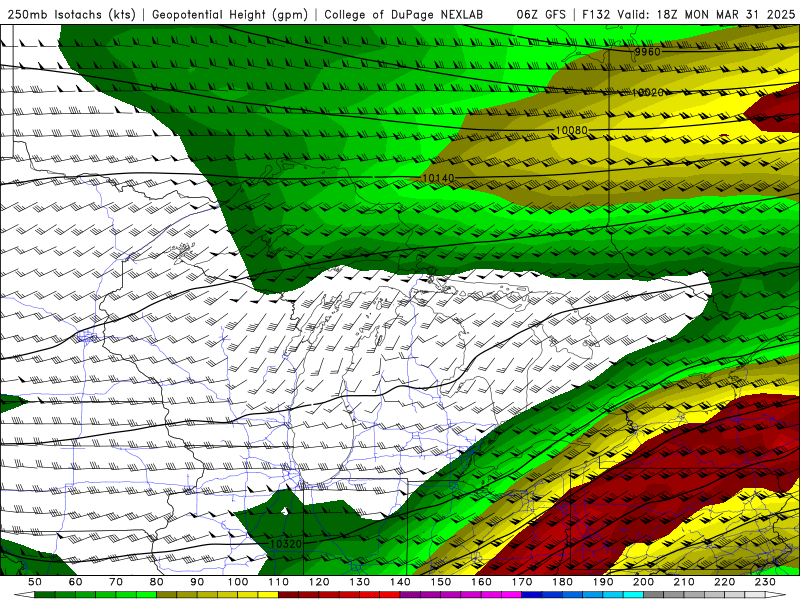Click the 10320 height contour label
The width and height of the screenshot is (800, 600).
pyautogui.click(x=286, y=544)
